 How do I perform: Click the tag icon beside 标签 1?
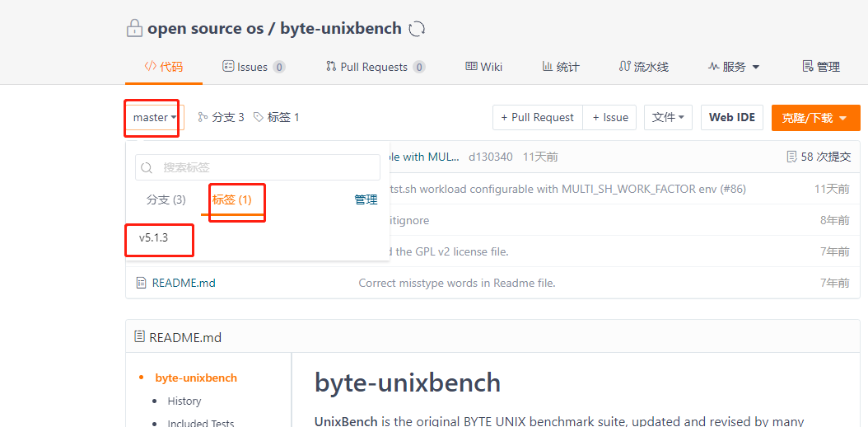click(x=259, y=117)
